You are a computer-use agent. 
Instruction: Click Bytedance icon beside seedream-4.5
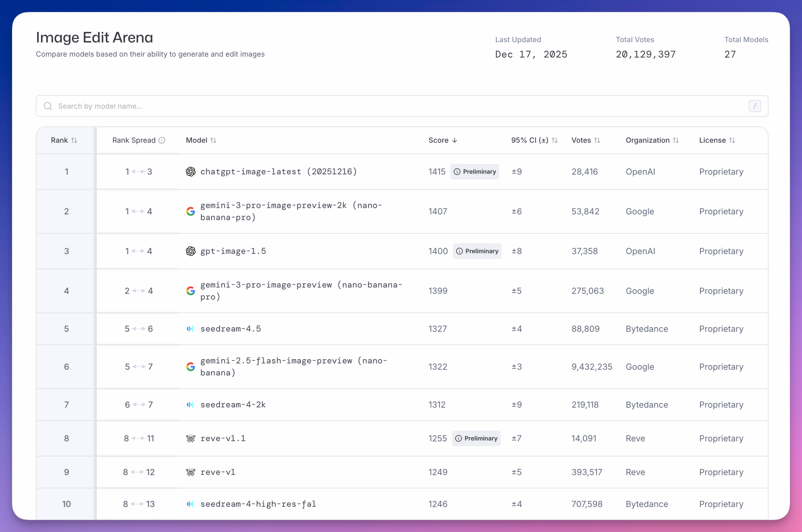(x=190, y=329)
